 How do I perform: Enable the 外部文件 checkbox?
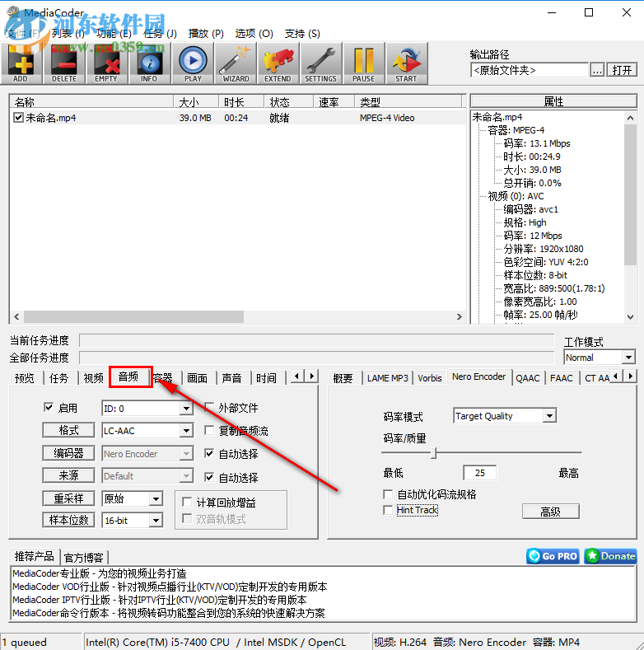[x=209, y=408]
